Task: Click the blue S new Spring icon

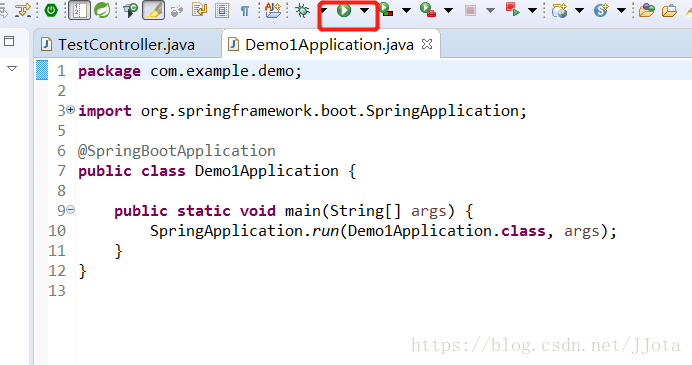Action: pos(601,10)
